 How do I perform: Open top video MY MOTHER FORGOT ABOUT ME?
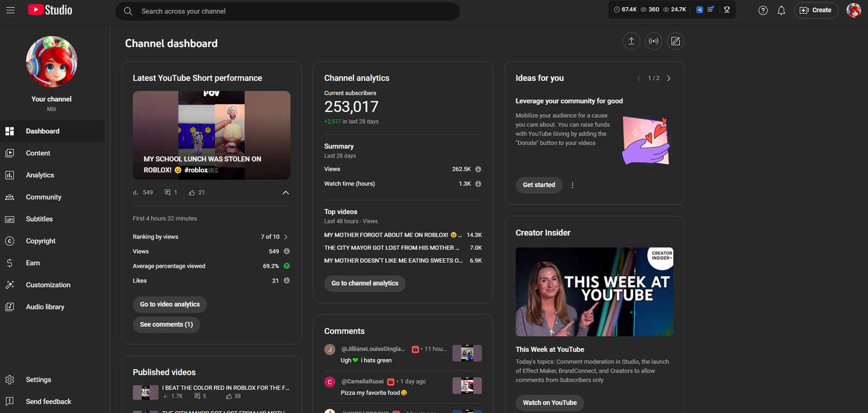393,235
